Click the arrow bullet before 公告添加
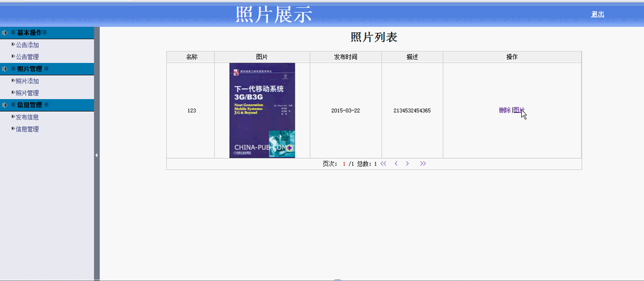644x281 pixels. pos(13,44)
